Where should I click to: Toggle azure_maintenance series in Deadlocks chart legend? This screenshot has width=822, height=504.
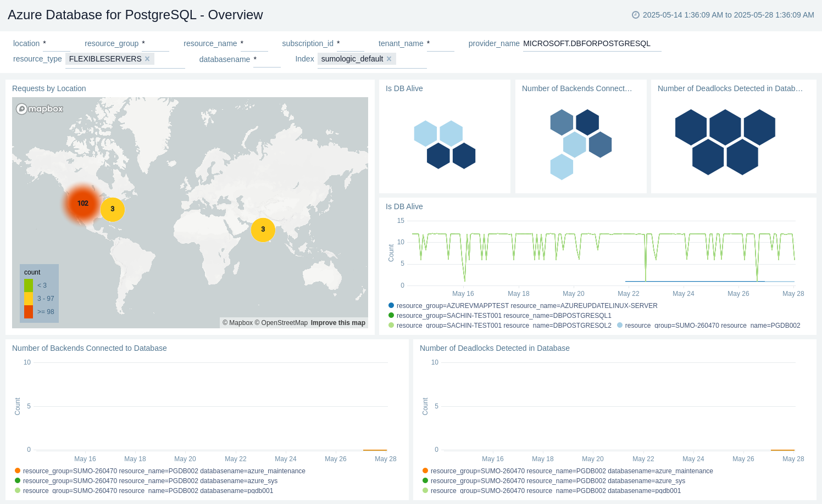(x=568, y=471)
